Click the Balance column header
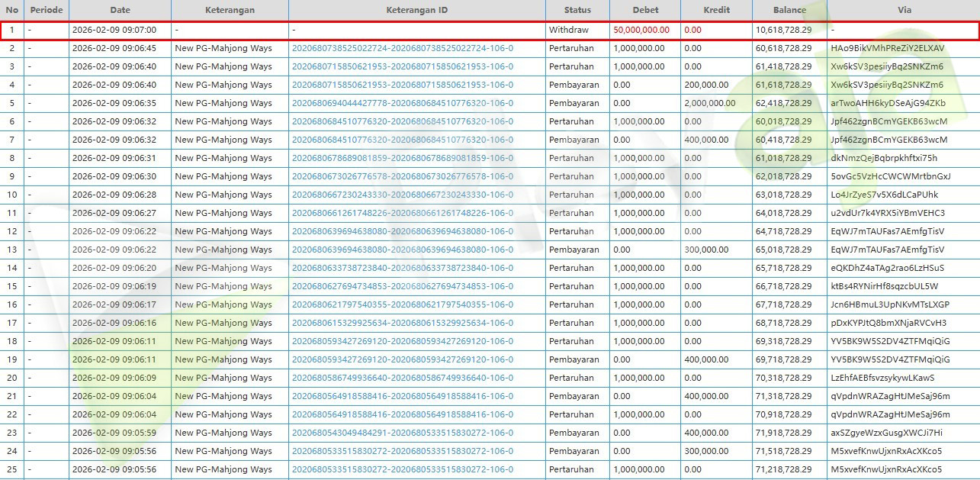 (x=789, y=10)
